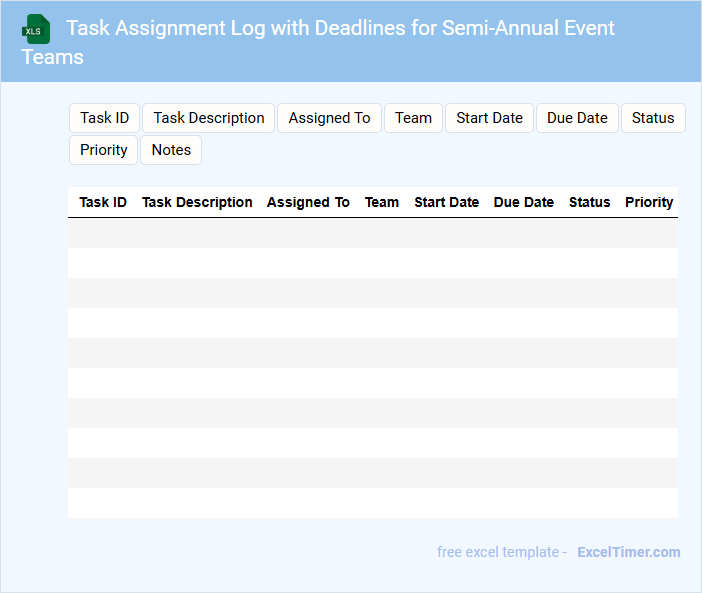The image size is (702, 593).
Task: Pick the Status tag button
Action: [x=653, y=118]
